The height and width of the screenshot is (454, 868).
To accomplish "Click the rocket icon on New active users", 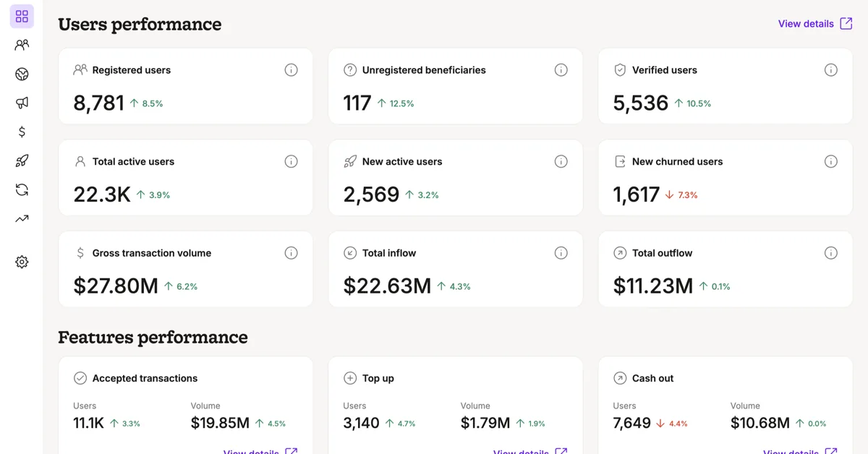I will (x=350, y=161).
